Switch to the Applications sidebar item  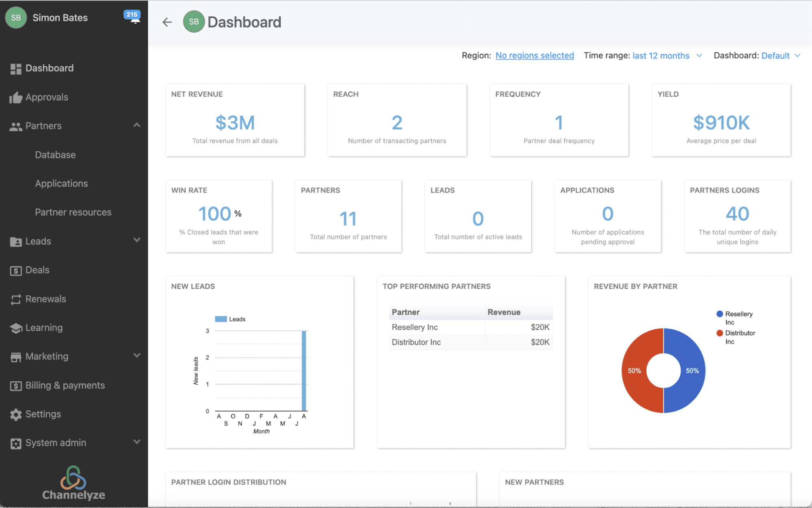[x=61, y=183]
